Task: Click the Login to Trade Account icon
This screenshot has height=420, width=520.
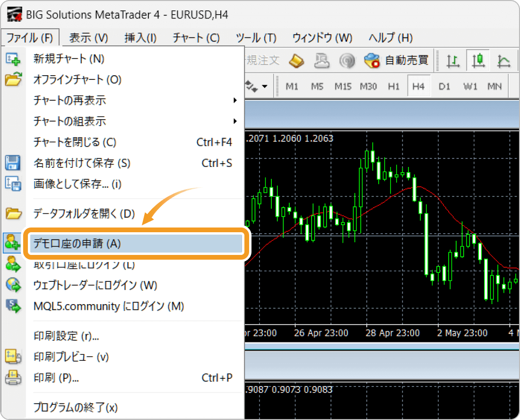Action: click(13, 264)
